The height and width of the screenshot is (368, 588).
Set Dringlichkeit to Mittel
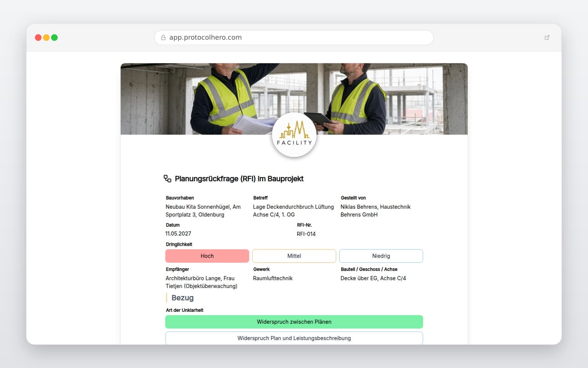click(x=294, y=256)
